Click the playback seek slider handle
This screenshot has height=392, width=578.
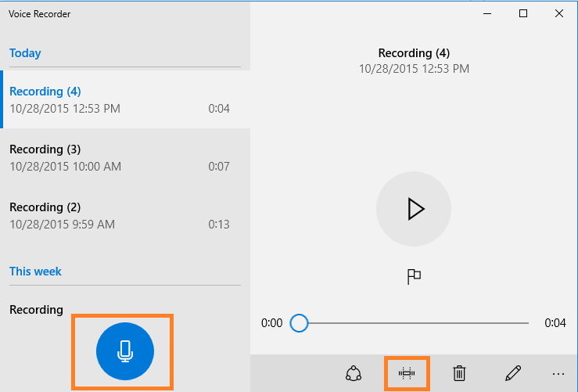pos(299,323)
